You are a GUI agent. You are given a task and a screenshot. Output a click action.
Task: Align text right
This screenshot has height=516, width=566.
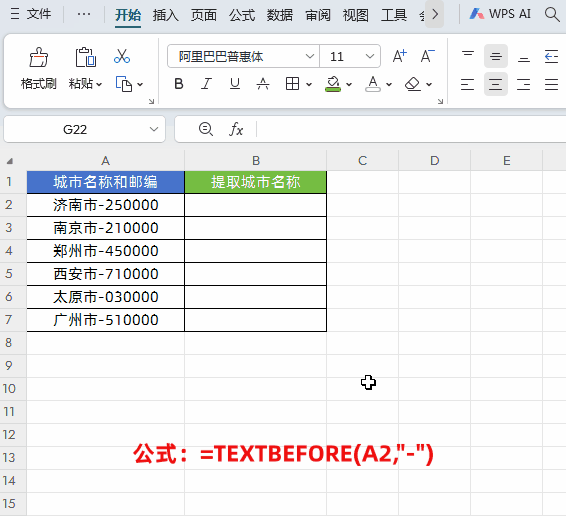pyautogui.click(x=524, y=84)
